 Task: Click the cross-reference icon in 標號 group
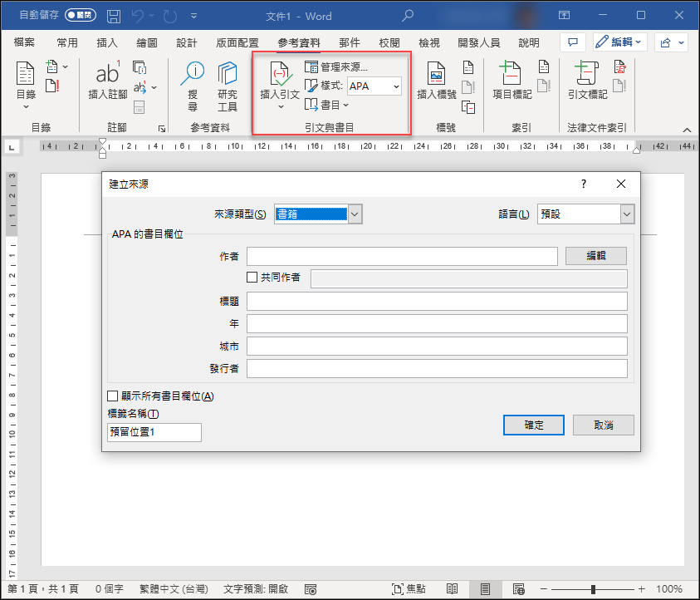click(468, 107)
